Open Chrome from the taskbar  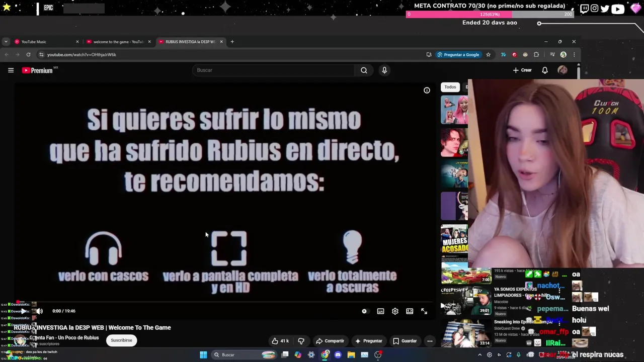tap(325, 355)
